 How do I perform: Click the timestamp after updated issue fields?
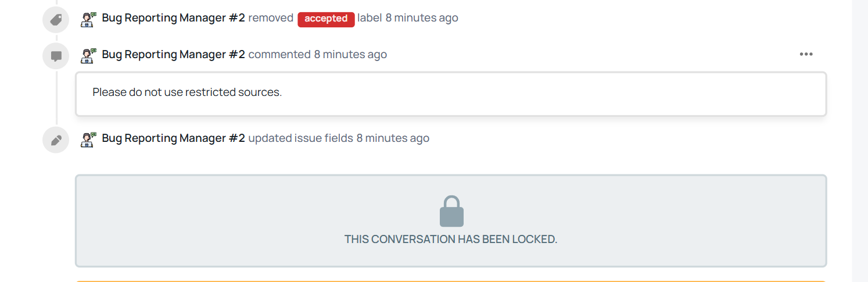click(x=393, y=138)
